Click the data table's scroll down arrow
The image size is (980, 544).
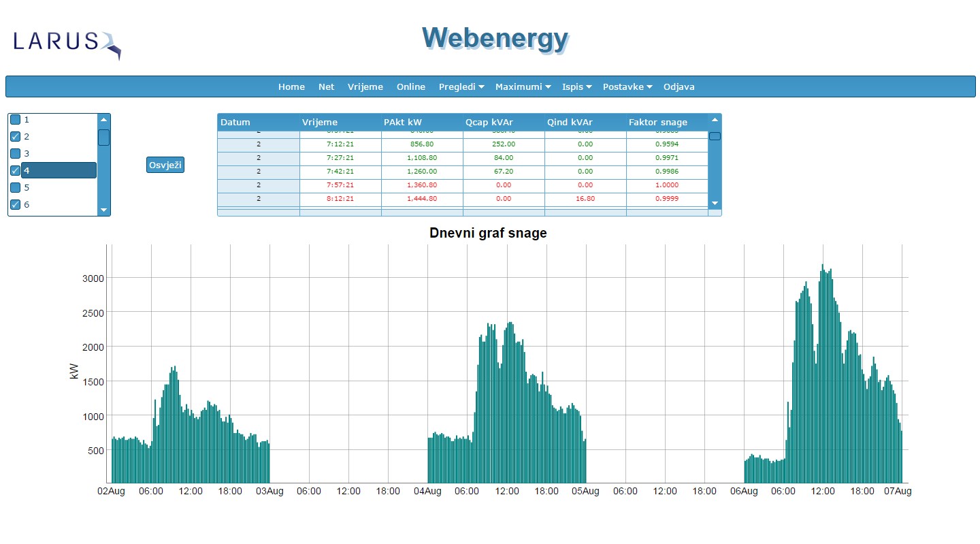pos(715,203)
